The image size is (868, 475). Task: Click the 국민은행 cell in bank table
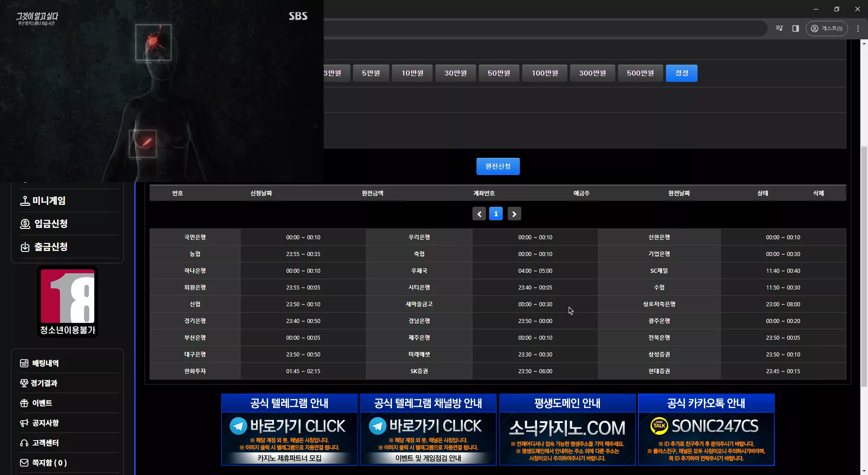click(x=195, y=237)
